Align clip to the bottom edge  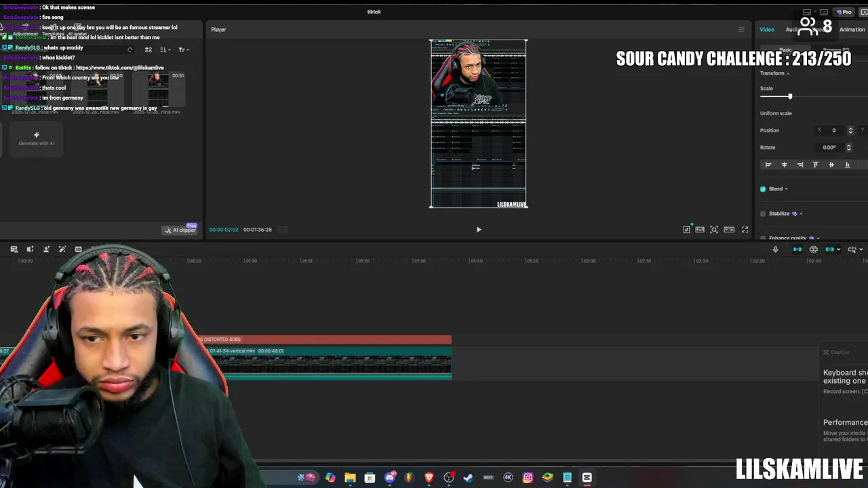click(x=847, y=165)
